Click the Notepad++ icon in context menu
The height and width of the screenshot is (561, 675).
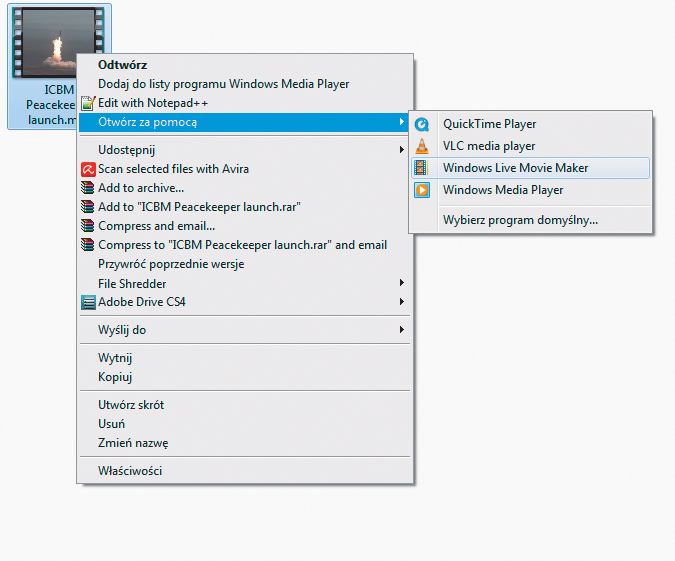point(88,103)
